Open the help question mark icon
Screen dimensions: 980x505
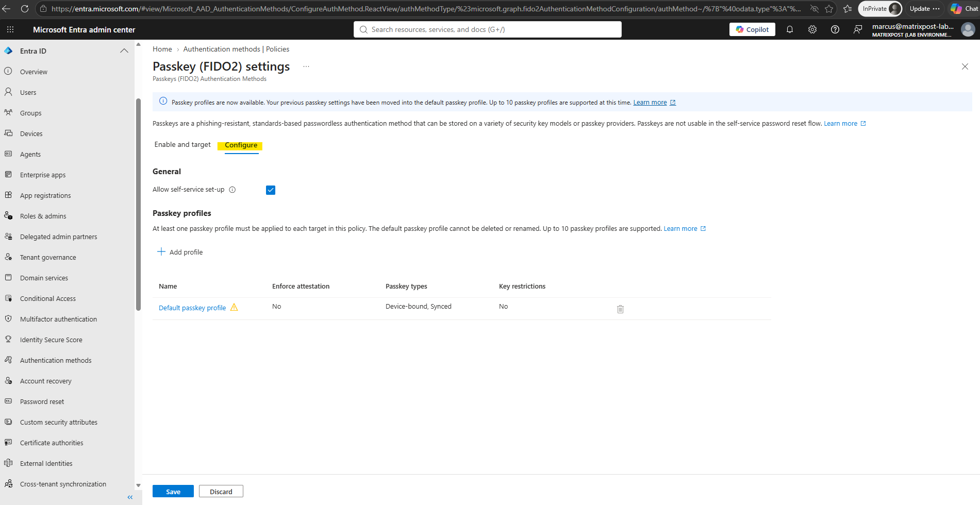click(835, 29)
